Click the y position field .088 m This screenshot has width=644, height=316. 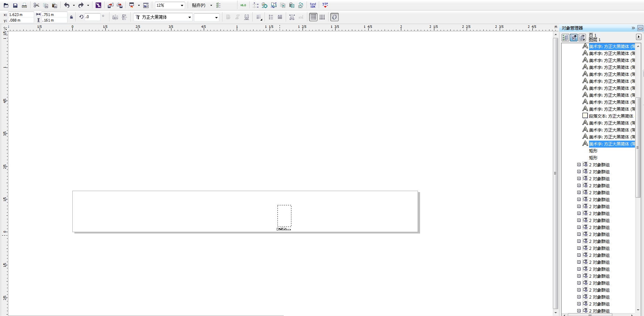21,20
